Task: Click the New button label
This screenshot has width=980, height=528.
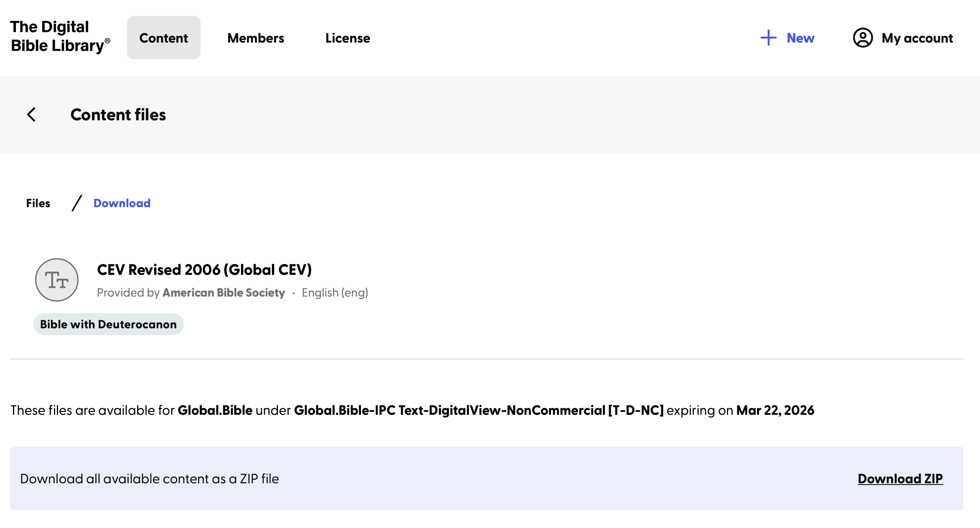Action: point(800,38)
